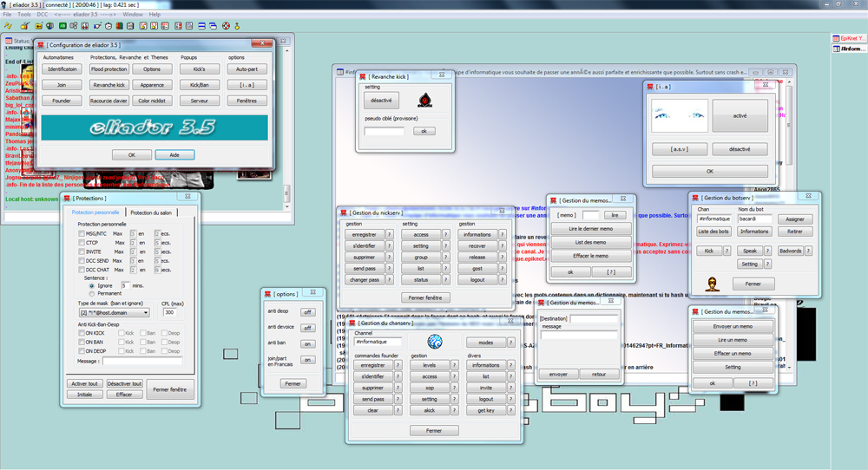The width and height of the screenshot is (868, 470).
Task: Click the blue eyes image in i.a window
Action: (680, 115)
